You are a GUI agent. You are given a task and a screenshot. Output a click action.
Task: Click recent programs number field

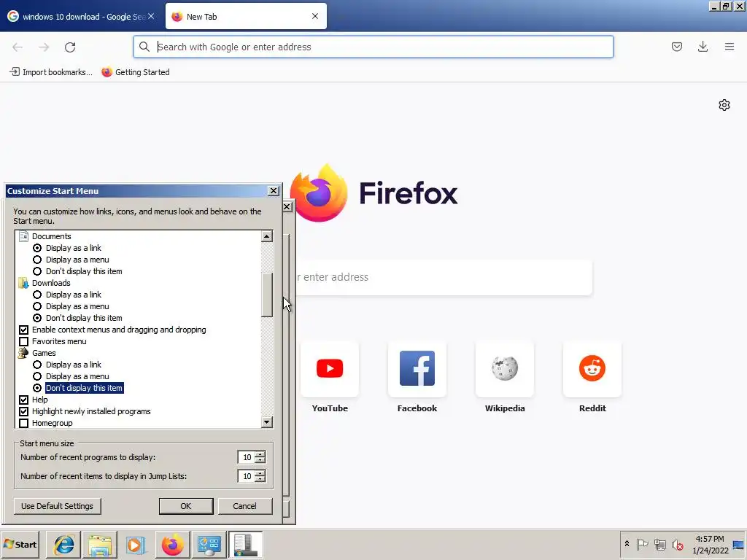click(x=247, y=457)
